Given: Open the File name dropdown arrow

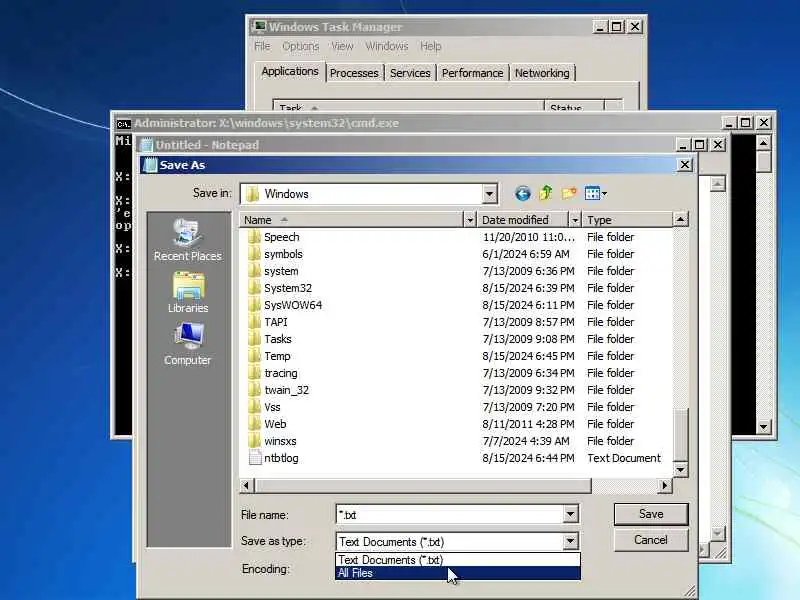Looking at the screenshot, I should [570, 514].
